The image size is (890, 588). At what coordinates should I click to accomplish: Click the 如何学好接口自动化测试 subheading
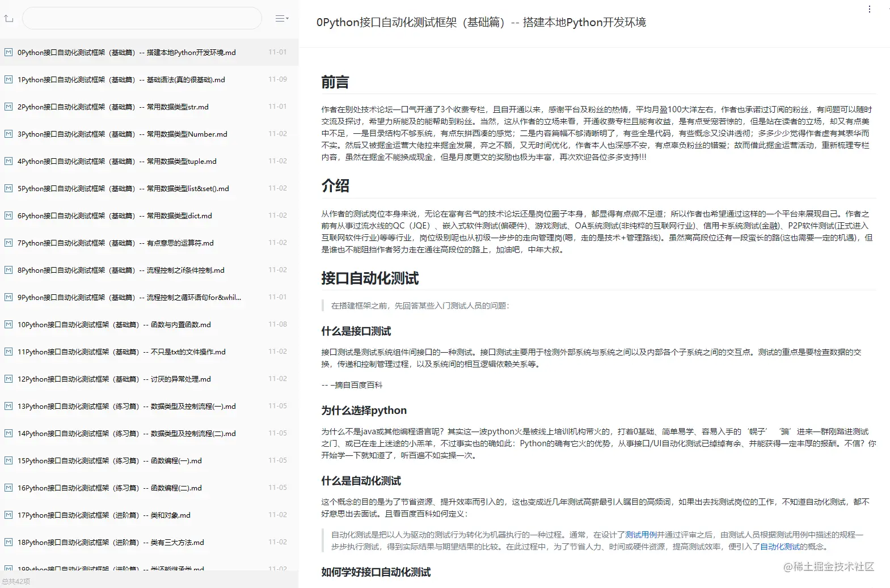[376, 572]
